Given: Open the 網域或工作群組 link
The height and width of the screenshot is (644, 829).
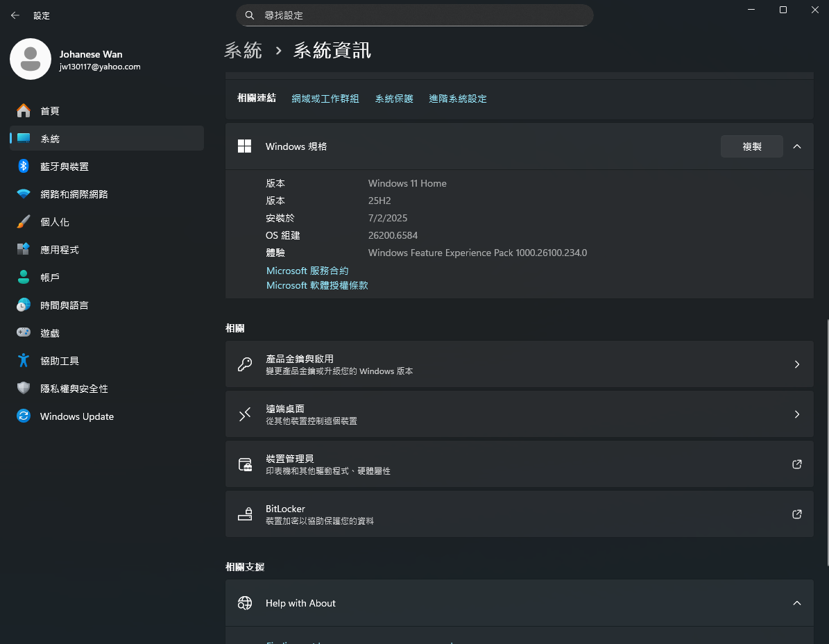Looking at the screenshot, I should point(325,99).
